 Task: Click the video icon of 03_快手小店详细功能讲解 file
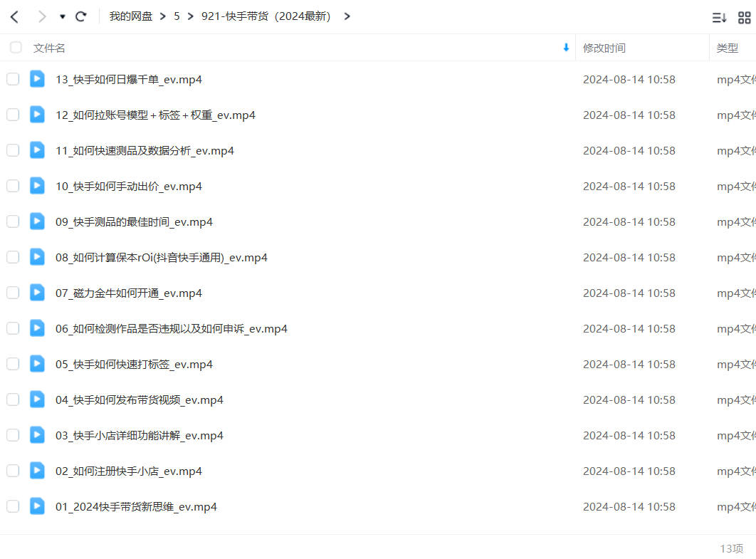click(x=37, y=434)
